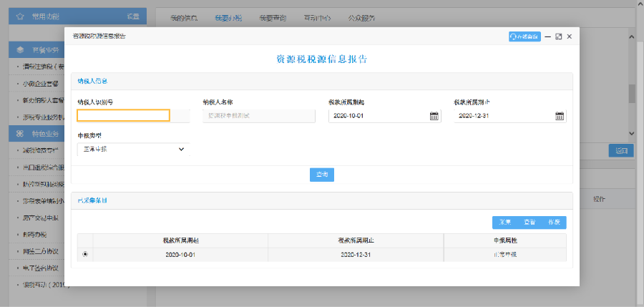
Task: Click the 税款所属期起 column header
Action: pos(180,240)
